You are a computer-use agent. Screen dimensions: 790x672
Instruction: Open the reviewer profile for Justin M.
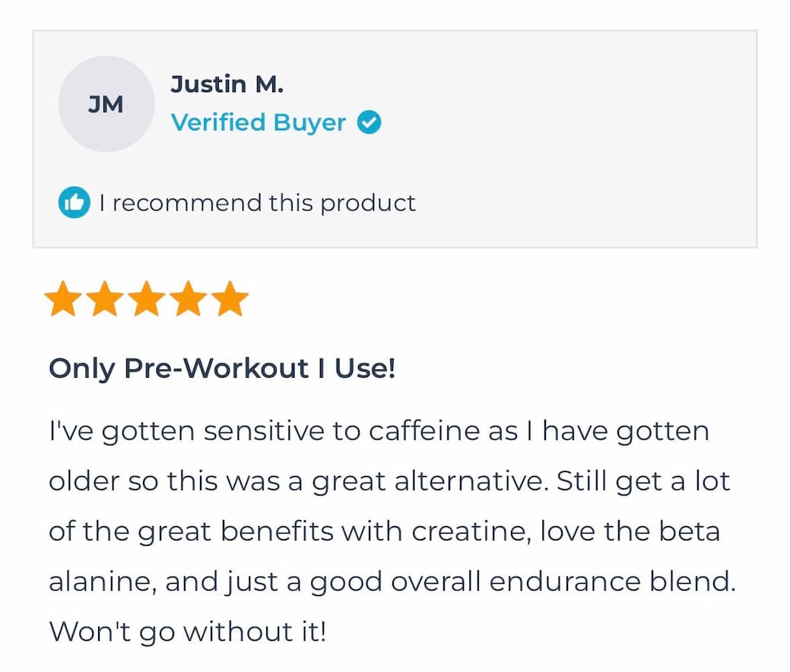(227, 84)
